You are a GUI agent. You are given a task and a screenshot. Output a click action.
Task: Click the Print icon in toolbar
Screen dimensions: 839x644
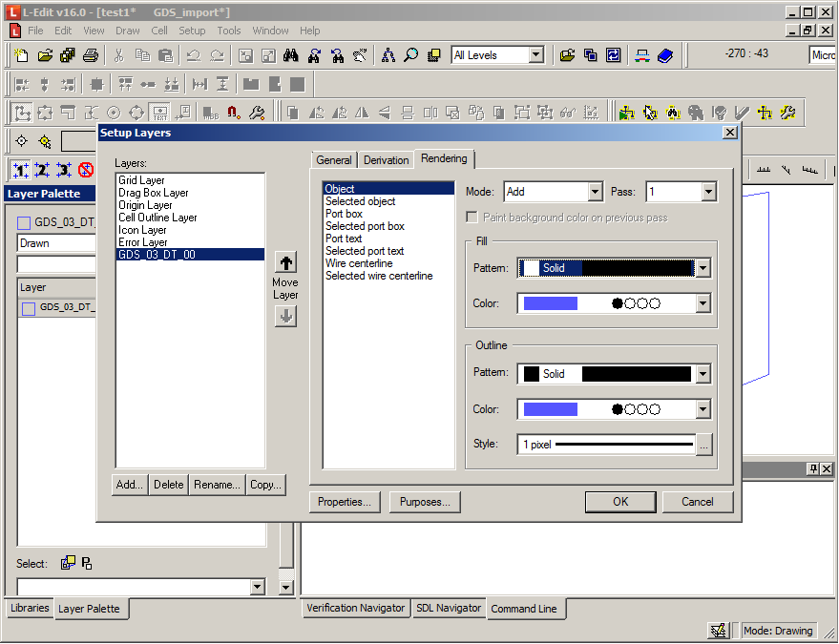[x=91, y=55]
